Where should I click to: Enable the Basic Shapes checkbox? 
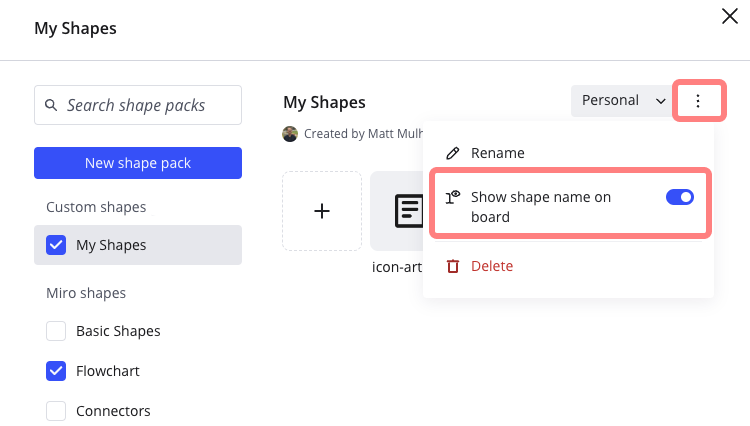[x=57, y=331]
